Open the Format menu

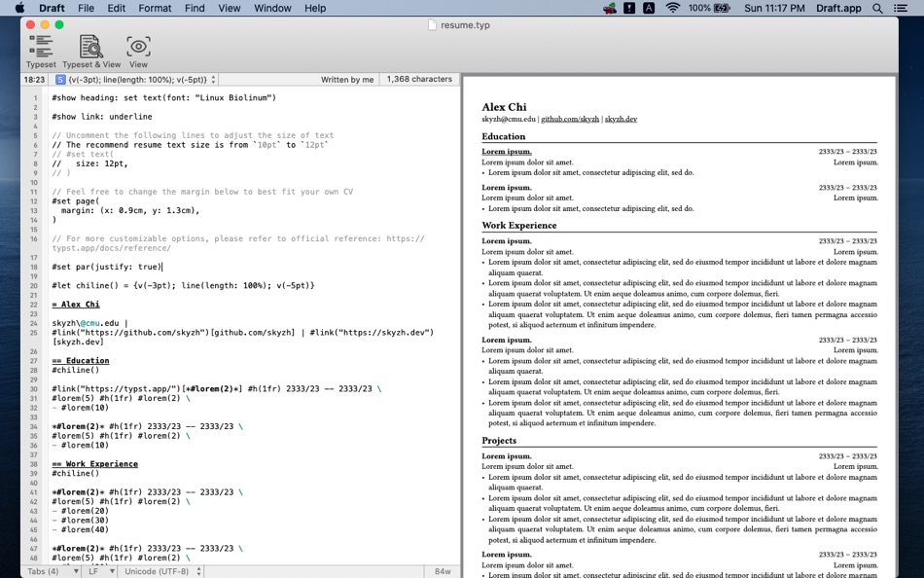tap(154, 8)
